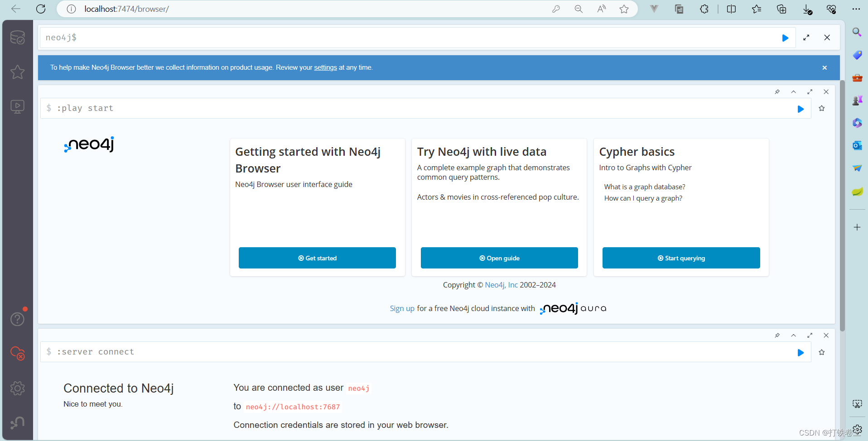Fullscreen the :server connect frame
868x441 pixels.
pos(810,336)
